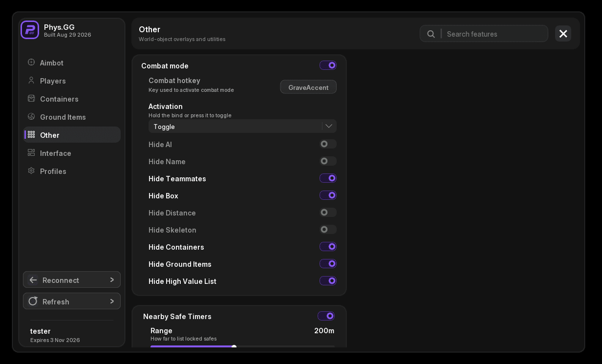Enable the Hide Distance toggle
Screen dimensions: 602x364
click(328, 213)
